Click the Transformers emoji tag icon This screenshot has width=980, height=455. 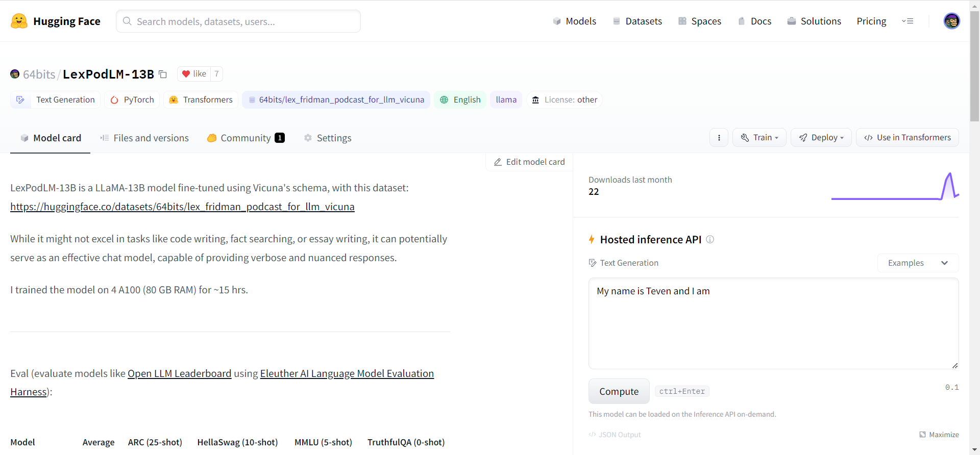click(x=174, y=100)
